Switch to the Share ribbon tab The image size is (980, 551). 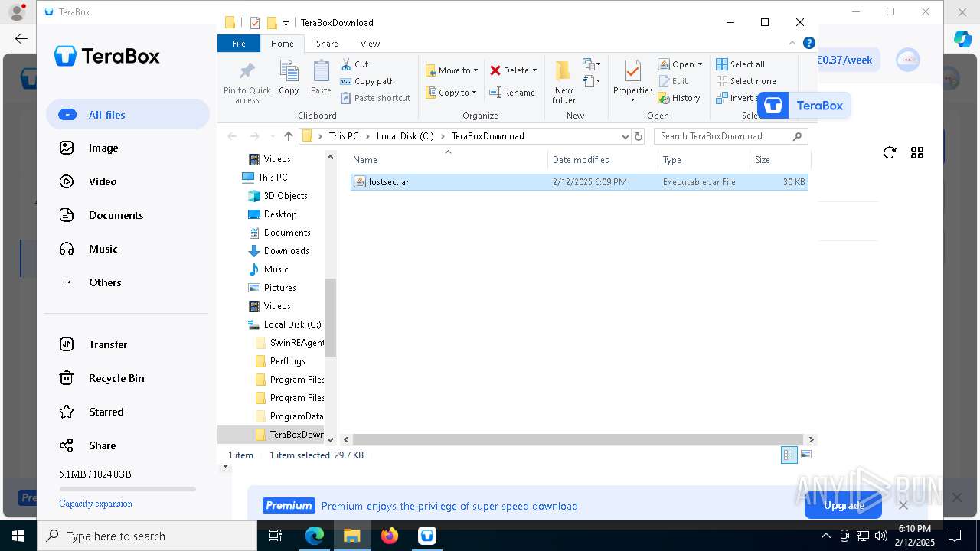327,44
